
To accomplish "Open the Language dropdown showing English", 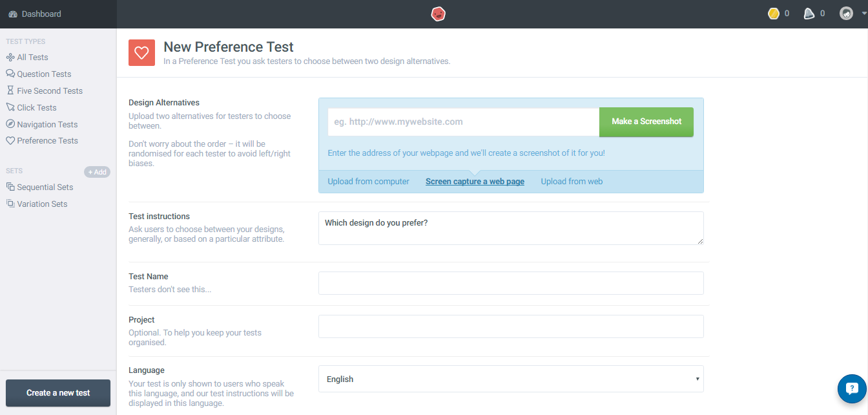I will click(510, 379).
